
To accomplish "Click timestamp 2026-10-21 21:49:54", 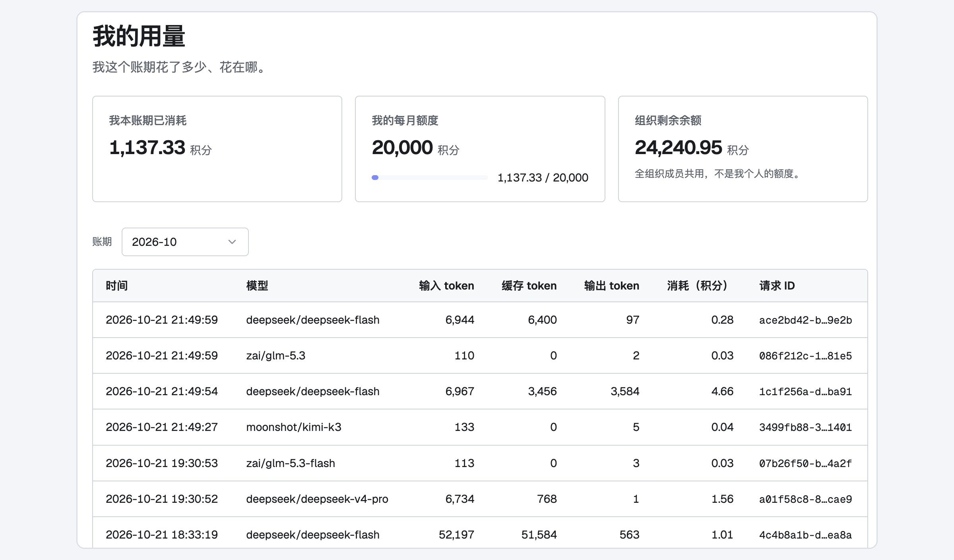I will tap(162, 392).
